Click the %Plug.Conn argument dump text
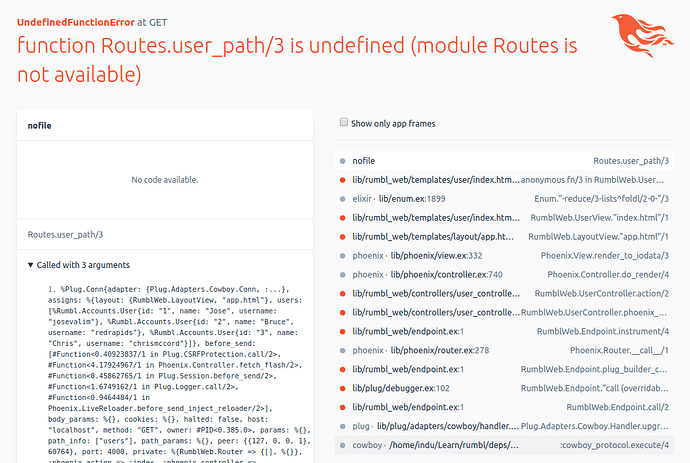Screen dimensions: 690x463 [x=179, y=374]
